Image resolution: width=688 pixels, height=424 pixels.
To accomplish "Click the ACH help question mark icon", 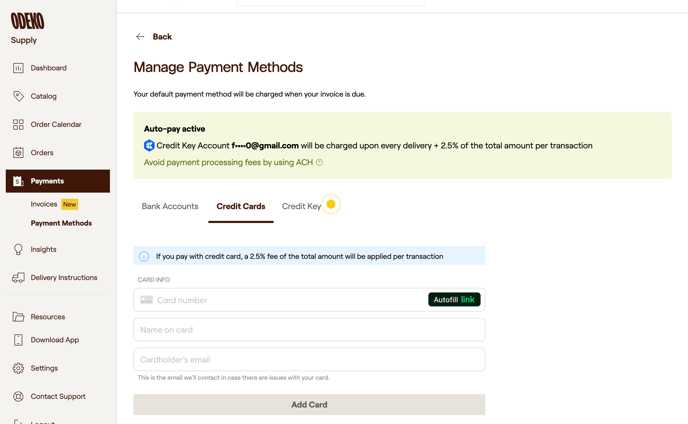I will [320, 162].
